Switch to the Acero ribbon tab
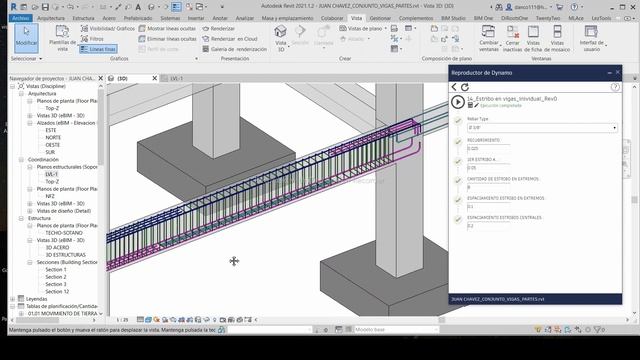Image resolution: width=640 pixels, height=360 pixels. pos(109,18)
